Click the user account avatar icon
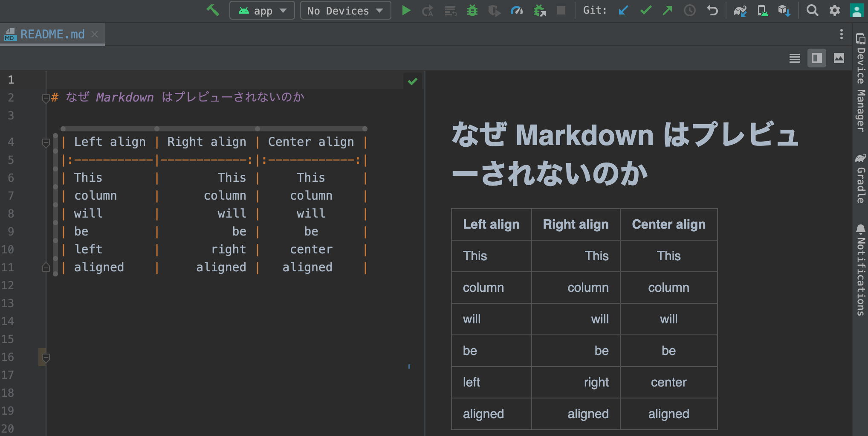868x436 pixels. 856,10
